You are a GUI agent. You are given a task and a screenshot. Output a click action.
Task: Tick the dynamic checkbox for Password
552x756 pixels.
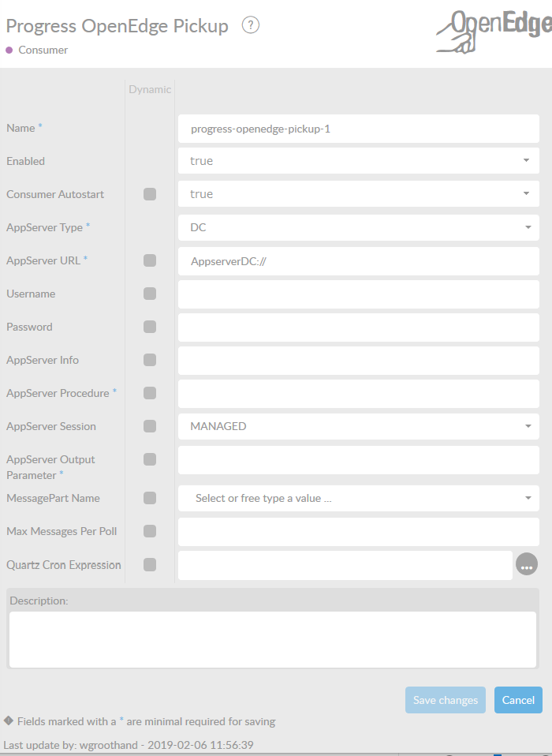click(x=150, y=327)
